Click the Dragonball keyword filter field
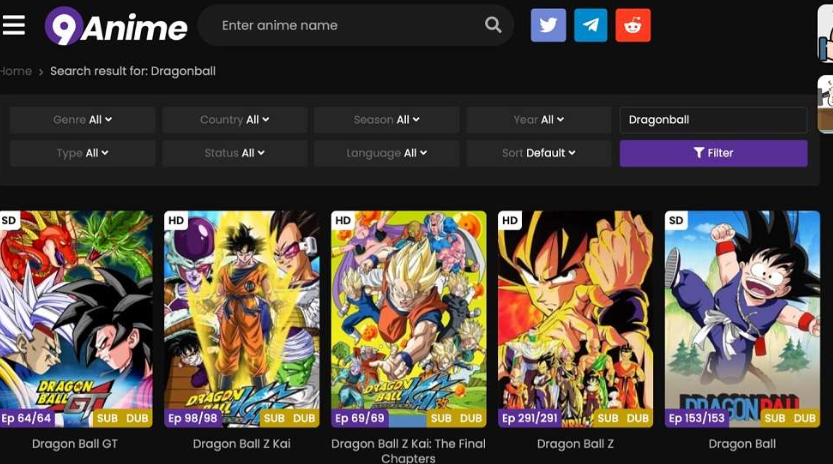833x464 pixels. click(x=713, y=120)
